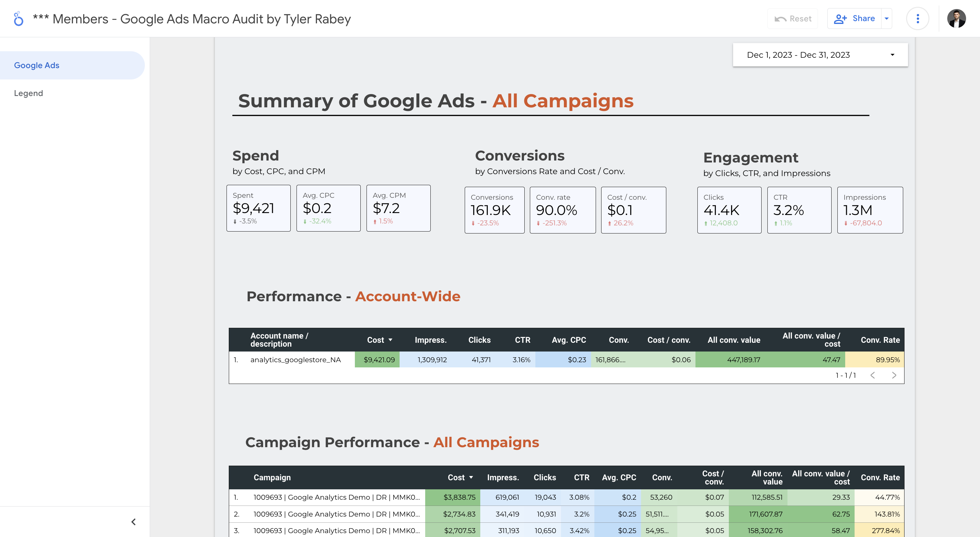Click the Cost / conv. $0.1 scorecard
This screenshot has width=980, height=537.
(x=634, y=210)
